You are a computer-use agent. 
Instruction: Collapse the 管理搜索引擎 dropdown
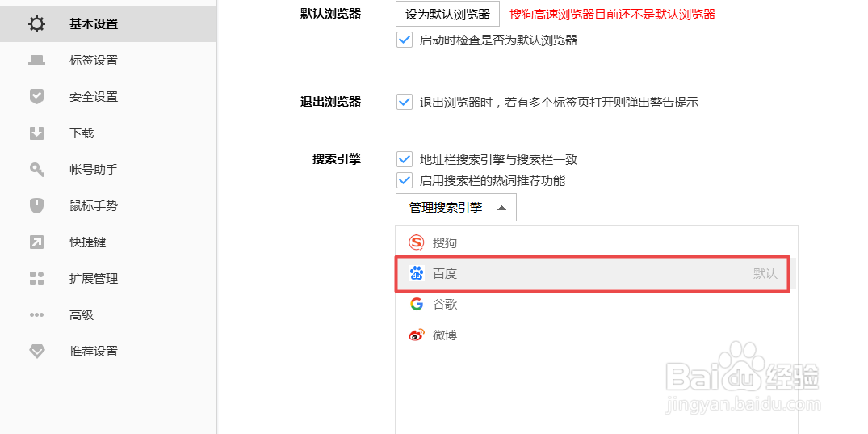[x=456, y=207]
